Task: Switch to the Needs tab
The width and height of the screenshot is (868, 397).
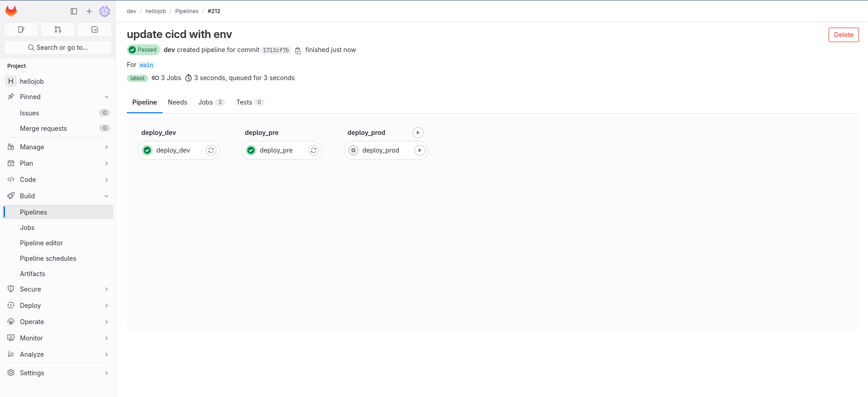Action: pos(177,102)
